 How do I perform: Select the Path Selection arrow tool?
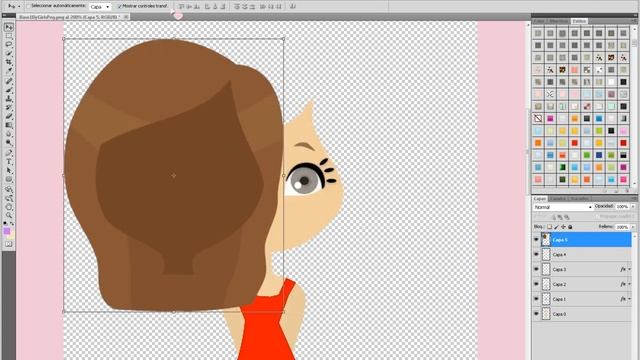(9, 170)
